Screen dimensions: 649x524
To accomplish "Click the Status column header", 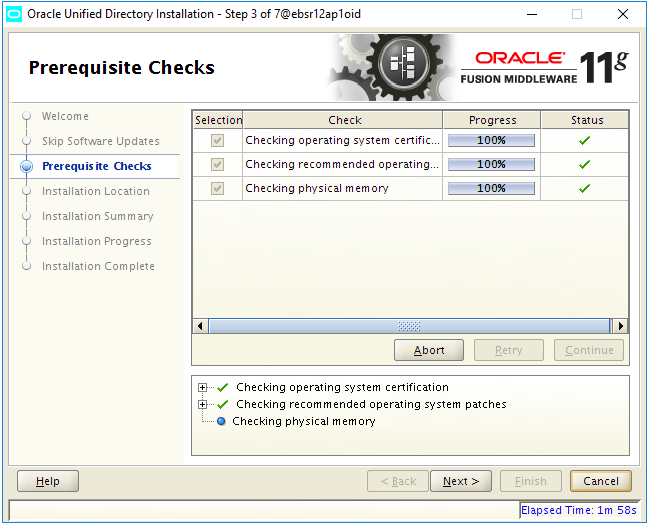I will click(585, 120).
